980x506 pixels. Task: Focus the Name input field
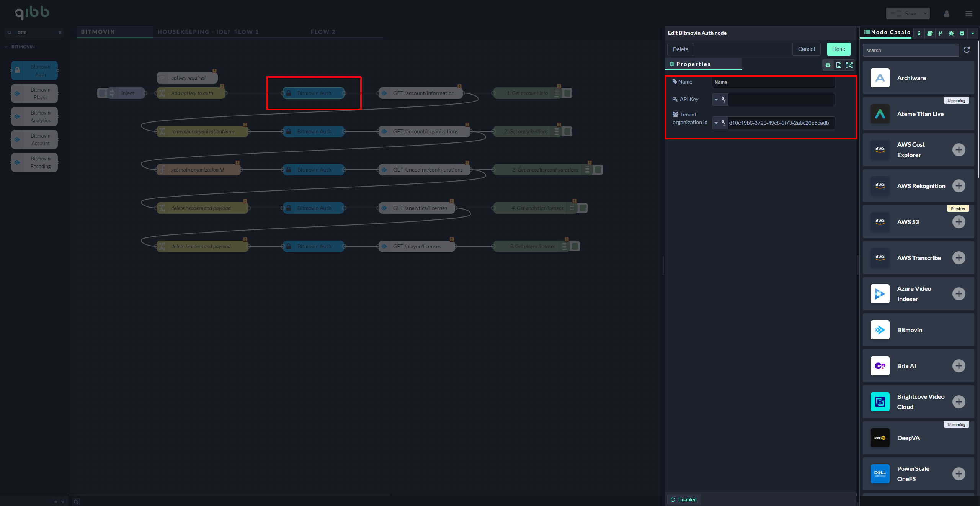pyautogui.click(x=773, y=82)
